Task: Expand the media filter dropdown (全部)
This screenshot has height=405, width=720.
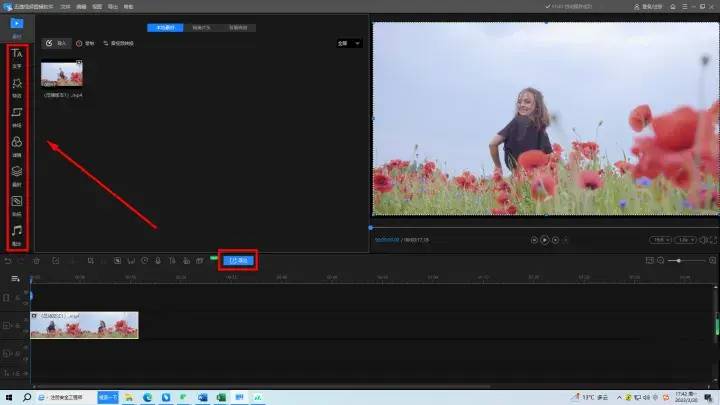Action: coord(350,44)
